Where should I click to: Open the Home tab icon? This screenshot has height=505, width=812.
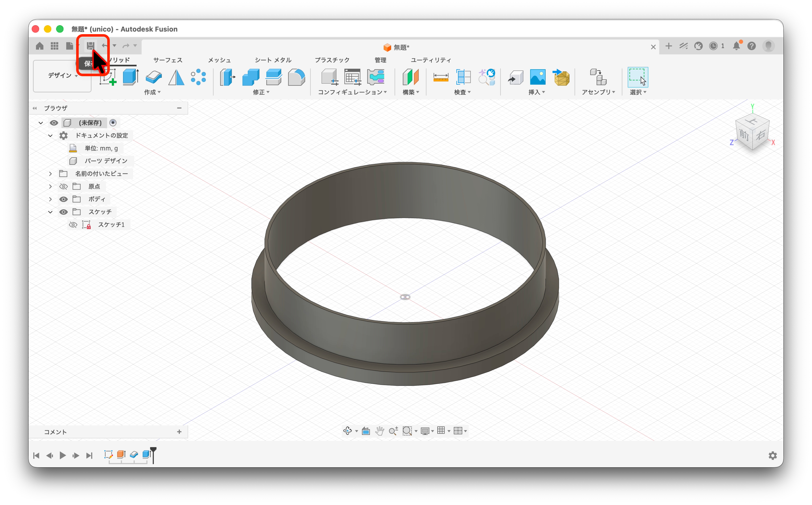39,46
